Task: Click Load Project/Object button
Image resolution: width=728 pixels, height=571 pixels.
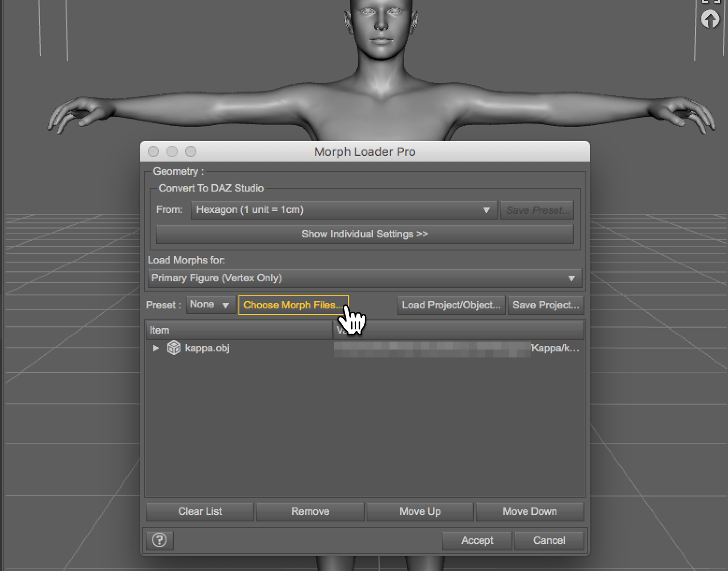Action: click(451, 305)
